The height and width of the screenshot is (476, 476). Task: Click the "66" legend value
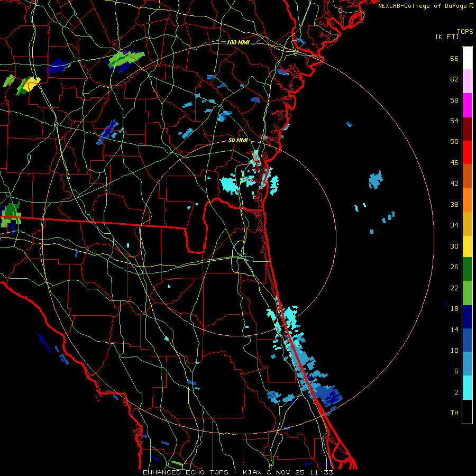click(454, 59)
